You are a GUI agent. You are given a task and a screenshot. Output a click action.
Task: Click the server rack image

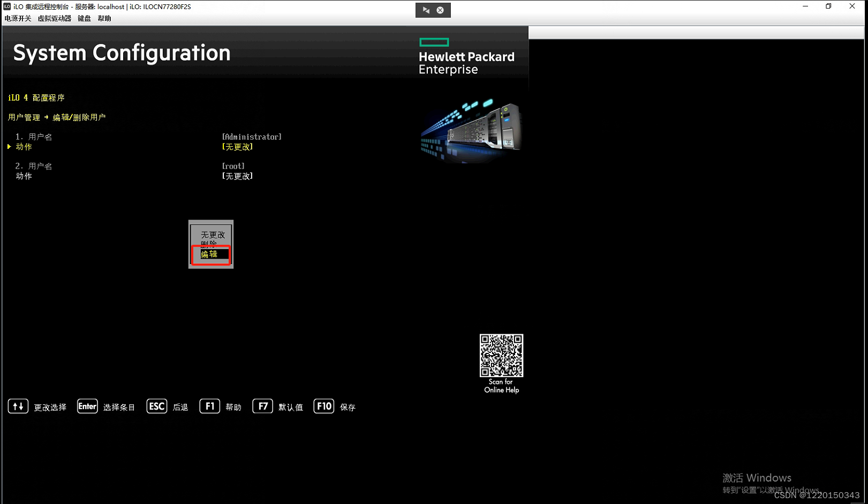(471, 130)
